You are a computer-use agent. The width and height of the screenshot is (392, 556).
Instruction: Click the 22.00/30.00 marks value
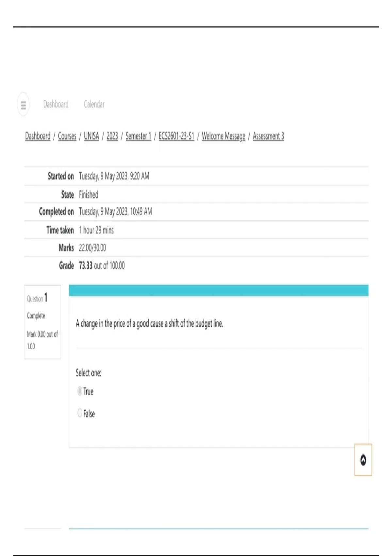[92, 248]
